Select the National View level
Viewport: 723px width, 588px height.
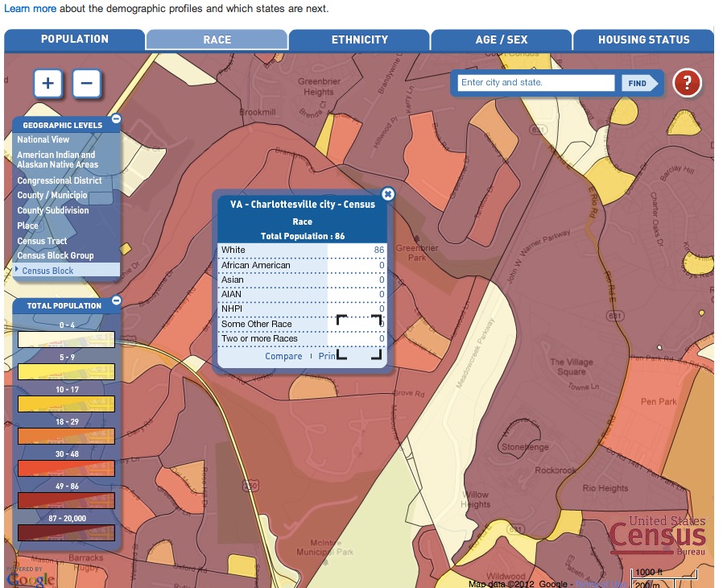[43, 139]
